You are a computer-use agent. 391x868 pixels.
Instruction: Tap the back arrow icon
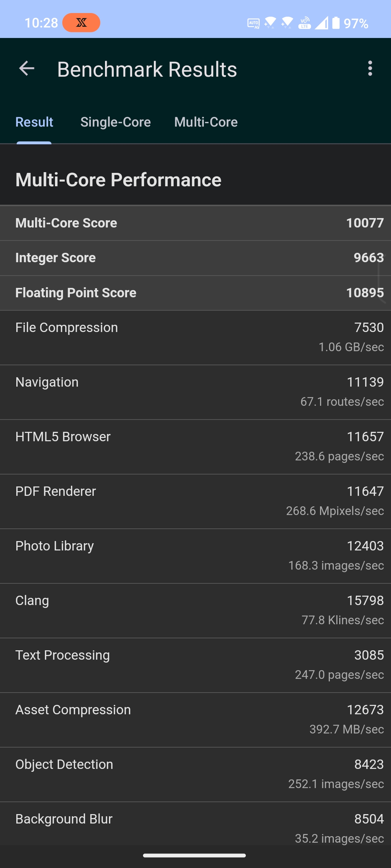(x=27, y=68)
